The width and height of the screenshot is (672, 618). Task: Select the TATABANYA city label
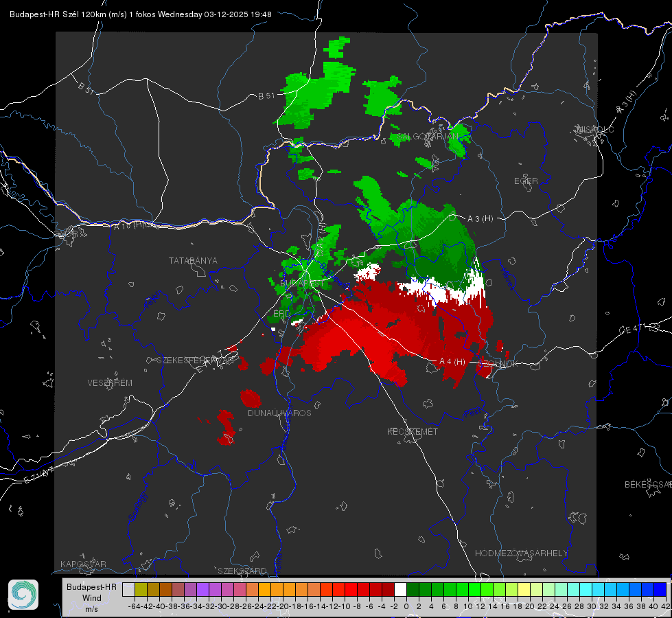(193, 261)
